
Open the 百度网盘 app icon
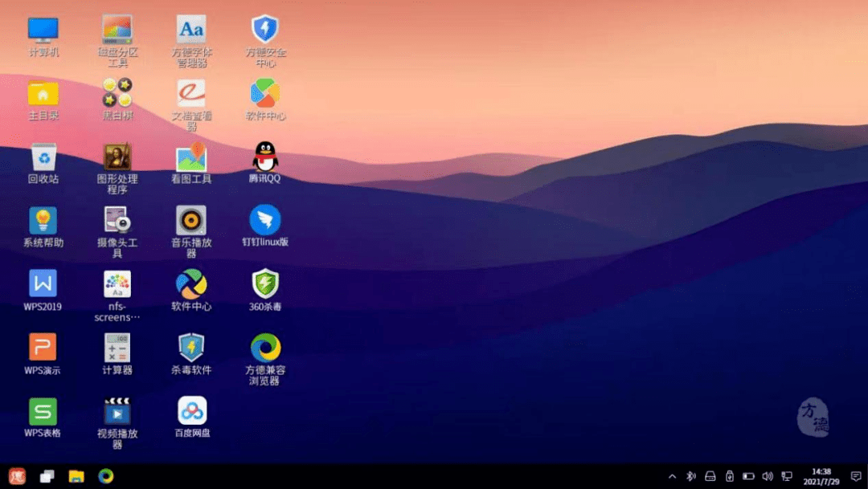(x=192, y=411)
